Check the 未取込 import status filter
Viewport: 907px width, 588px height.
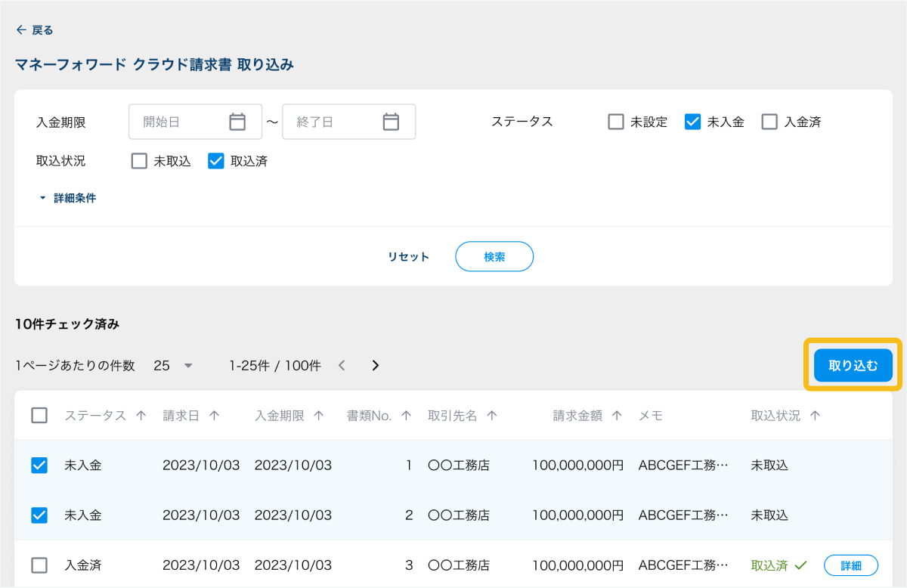point(139,161)
